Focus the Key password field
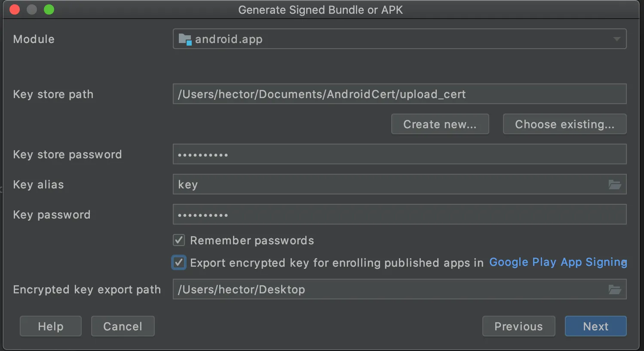Screen dimensions: 644x351 (399, 215)
